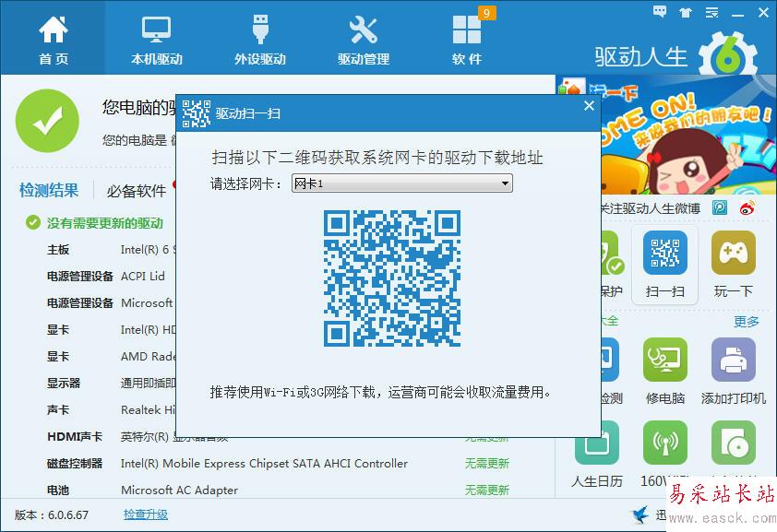Screen dimensions: 777x532
Task: Open the skin shirt icon
Action: [x=686, y=13]
